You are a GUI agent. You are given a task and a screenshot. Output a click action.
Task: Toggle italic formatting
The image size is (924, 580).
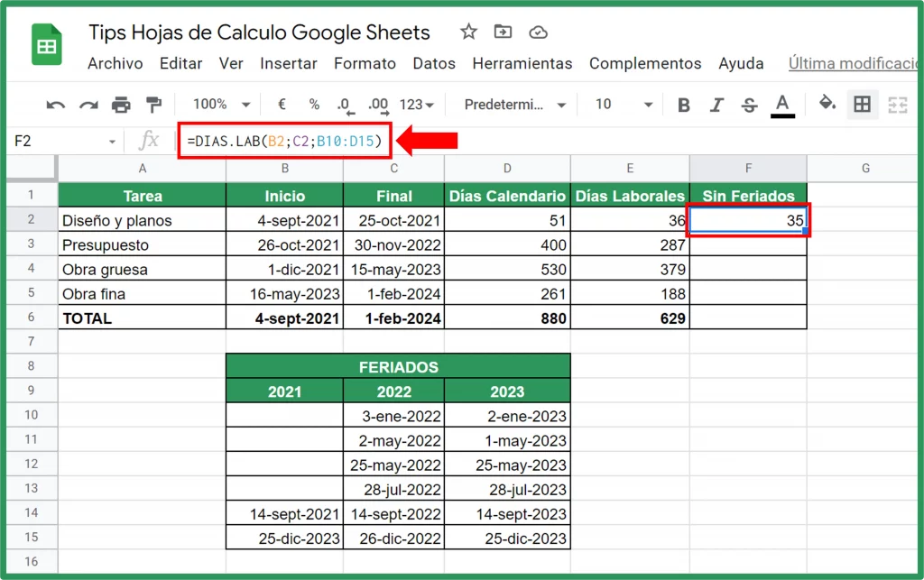coord(716,105)
